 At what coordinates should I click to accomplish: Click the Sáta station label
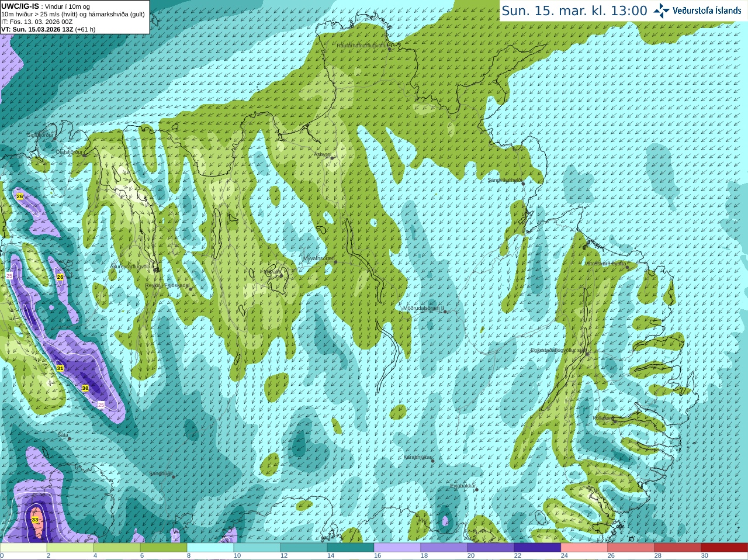pos(63,435)
